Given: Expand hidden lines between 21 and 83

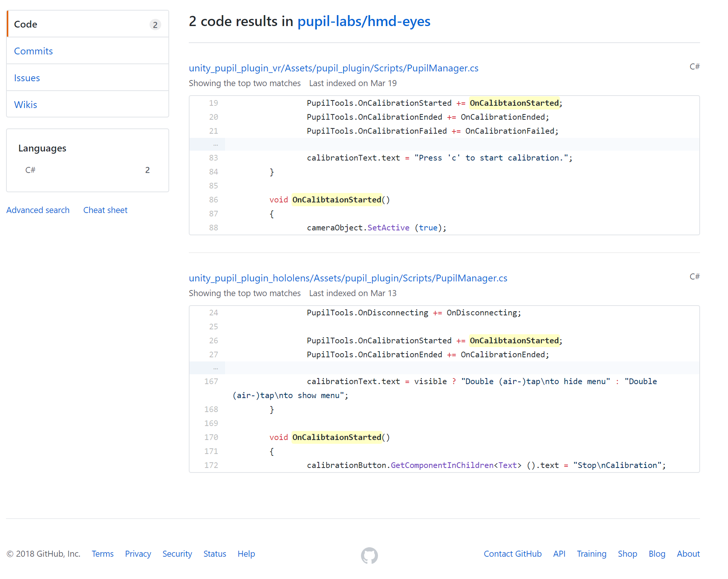Looking at the screenshot, I should tap(207, 144).
